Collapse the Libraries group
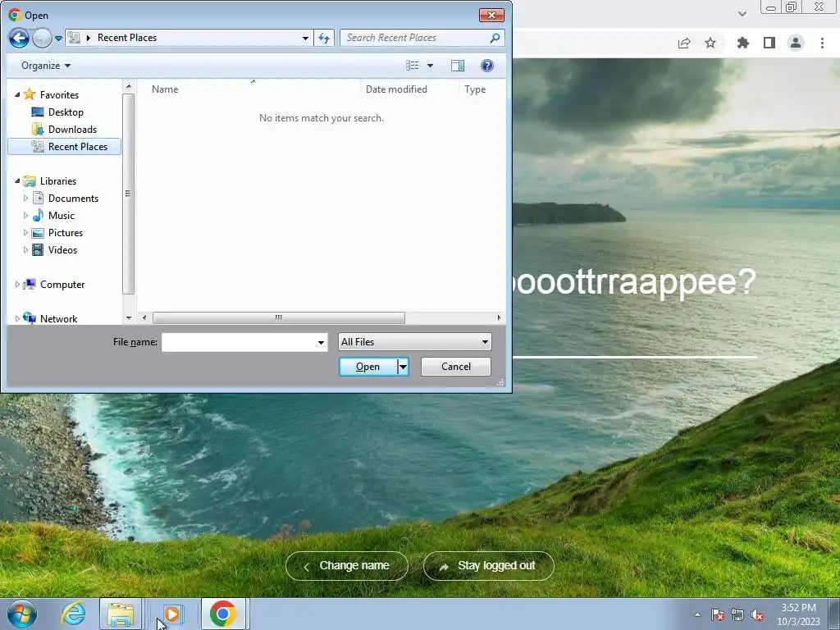The height and width of the screenshot is (630, 840). (x=17, y=181)
